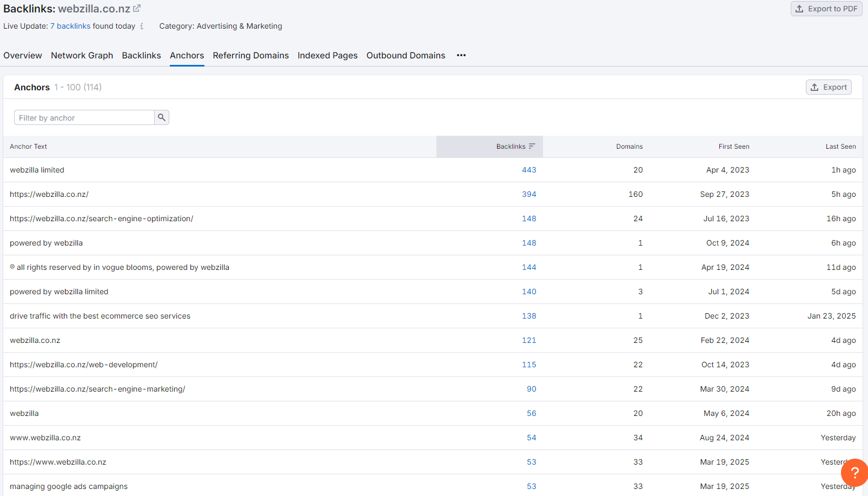Image resolution: width=868 pixels, height=496 pixels.
Task: Select the Anchors tab
Action: coord(187,55)
